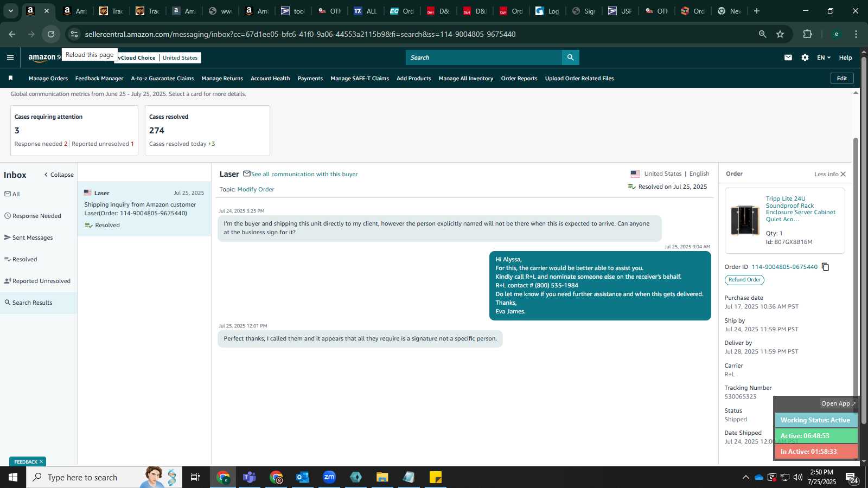Open Microsoft Teams from taskbar
The width and height of the screenshot is (868, 488).
(x=250, y=477)
